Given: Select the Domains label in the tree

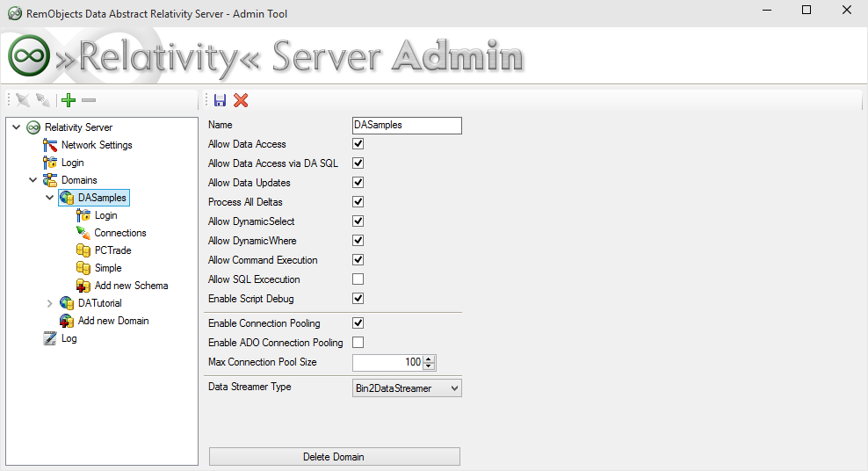Looking at the screenshot, I should [x=79, y=180].
